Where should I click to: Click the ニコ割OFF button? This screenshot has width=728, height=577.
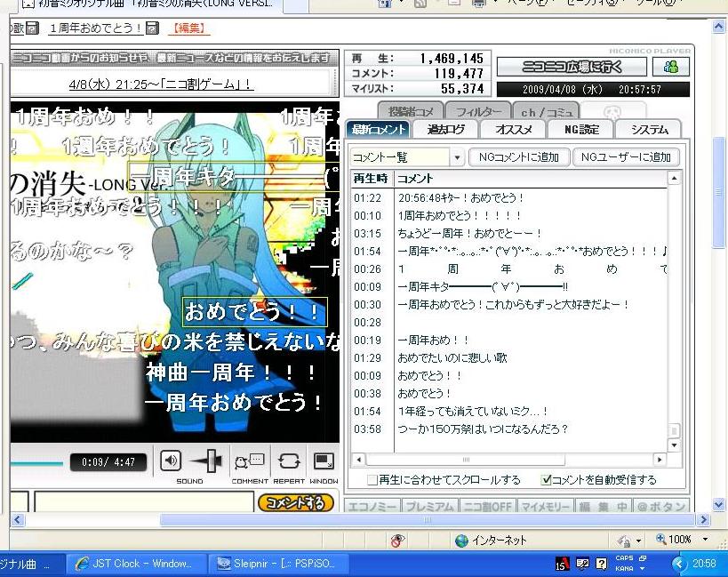tap(487, 507)
